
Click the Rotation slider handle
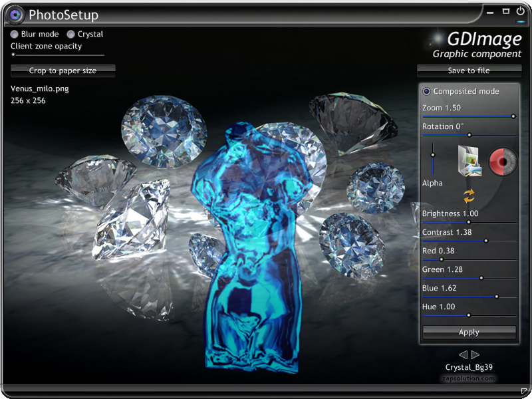pos(469,135)
